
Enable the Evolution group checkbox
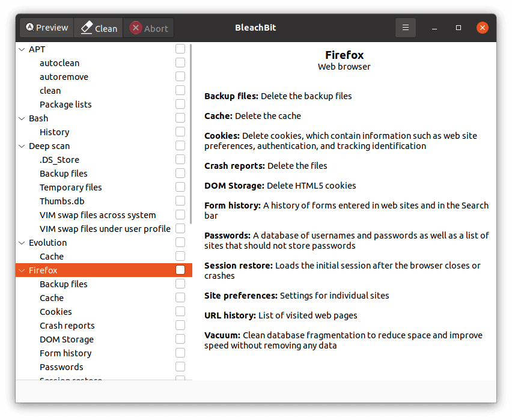click(x=180, y=242)
